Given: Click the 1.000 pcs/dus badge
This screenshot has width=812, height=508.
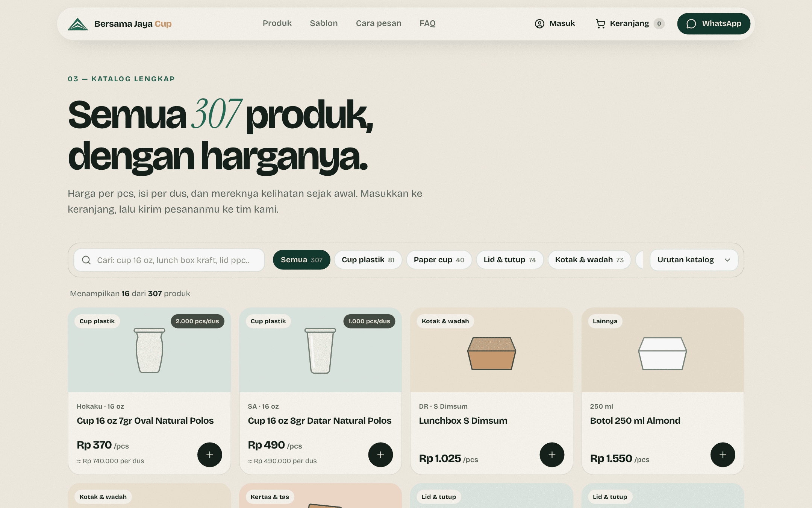Looking at the screenshot, I should click(369, 321).
